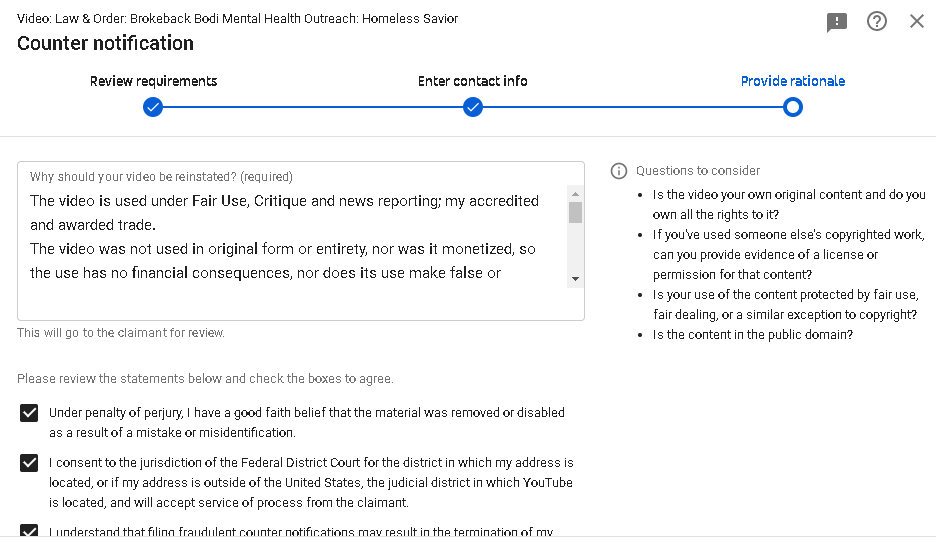936x546 pixels.
Task: Click 'This will go to the claimant for review.'
Action: pos(121,333)
